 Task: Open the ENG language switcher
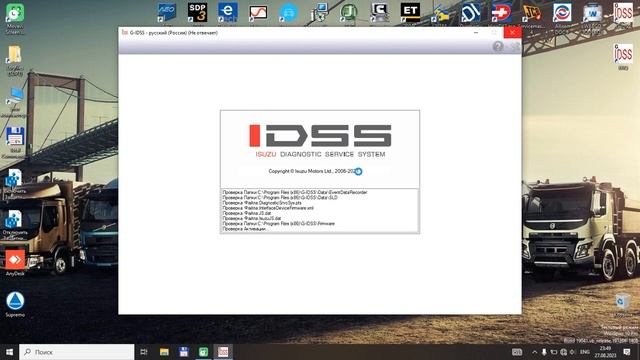coord(584,352)
